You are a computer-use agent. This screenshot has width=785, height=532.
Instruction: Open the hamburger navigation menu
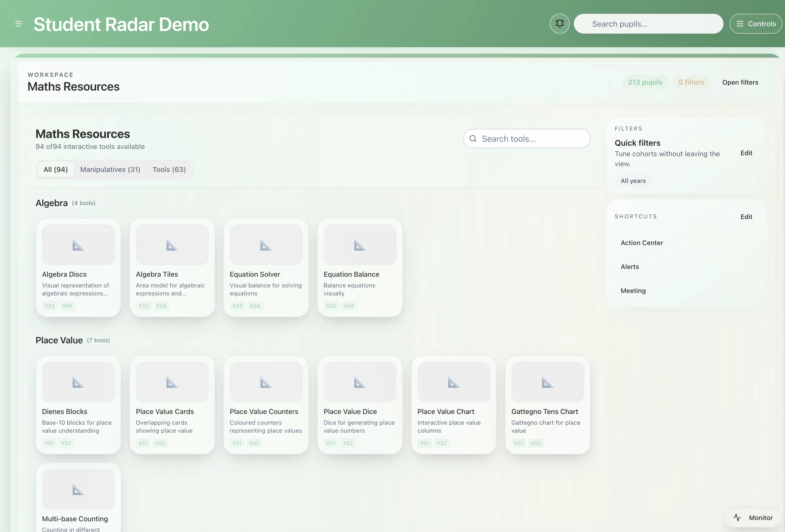[x=18, y=24]
